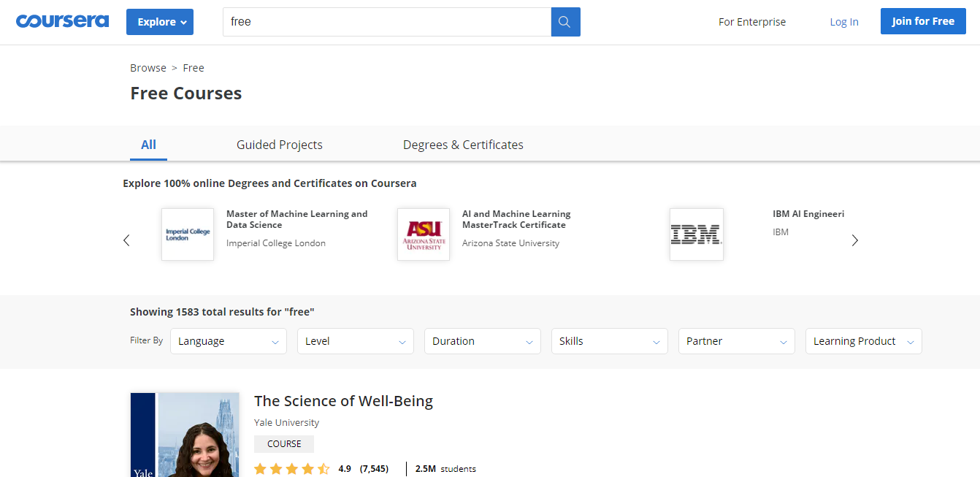Select the Degrees & Certificates tab
The width and height of the screenshot is (980, 477).
click(462, 145)
